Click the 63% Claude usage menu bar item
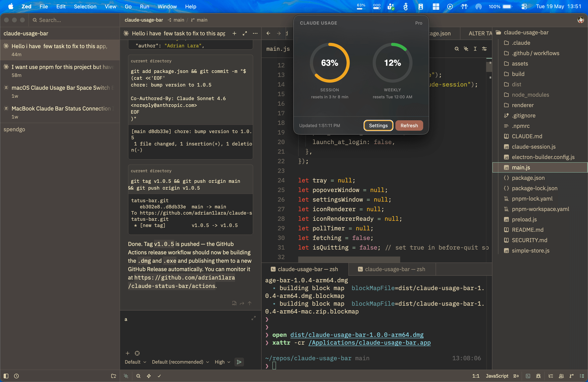 pyautogui.click(x=361, y=6)
